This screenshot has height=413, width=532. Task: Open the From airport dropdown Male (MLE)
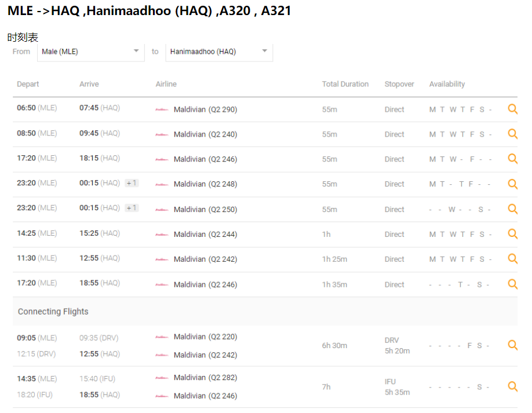[x=90, y=52]
